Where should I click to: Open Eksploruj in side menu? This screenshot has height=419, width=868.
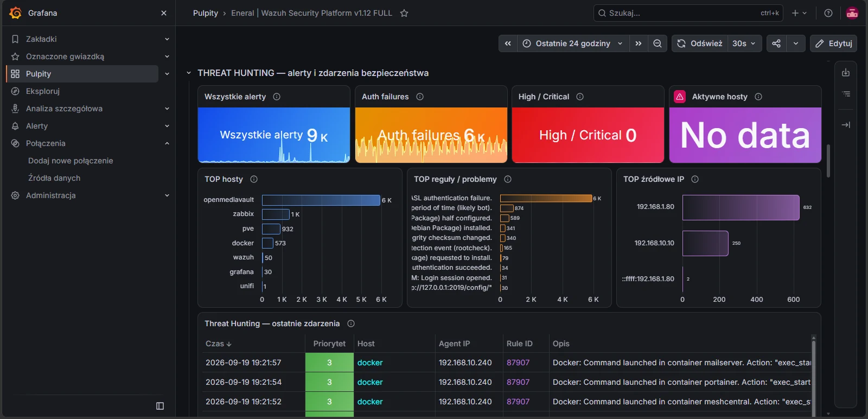pyautogui.click(x=43, y=91)
